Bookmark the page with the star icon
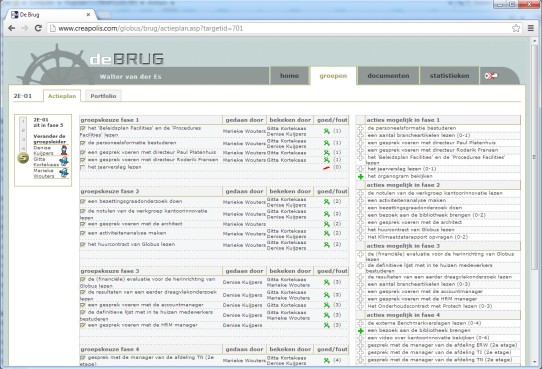Screen dimensions: 542x369 coord(516,28)
